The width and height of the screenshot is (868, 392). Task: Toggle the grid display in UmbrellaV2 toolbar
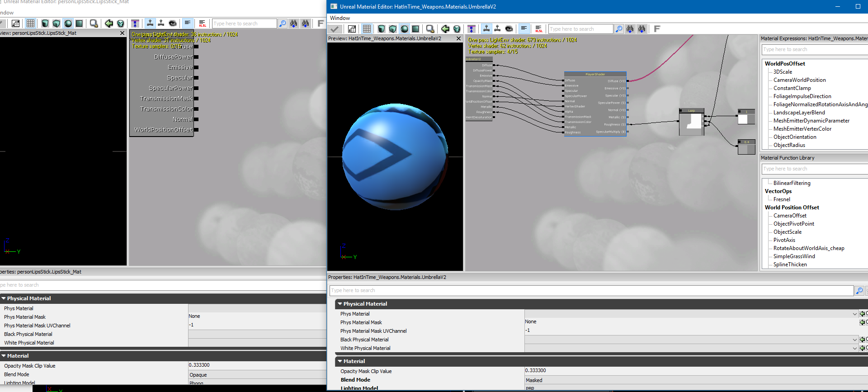pos(367,29)
